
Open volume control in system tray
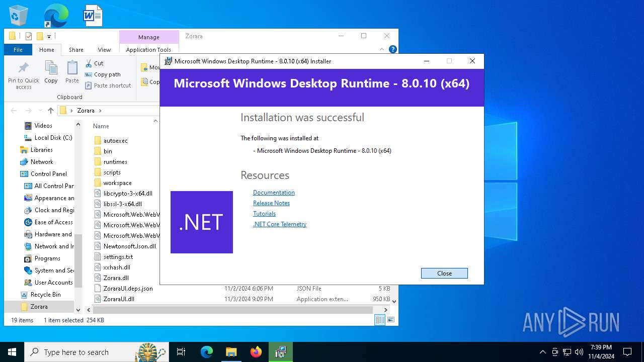tap(579, 352)
